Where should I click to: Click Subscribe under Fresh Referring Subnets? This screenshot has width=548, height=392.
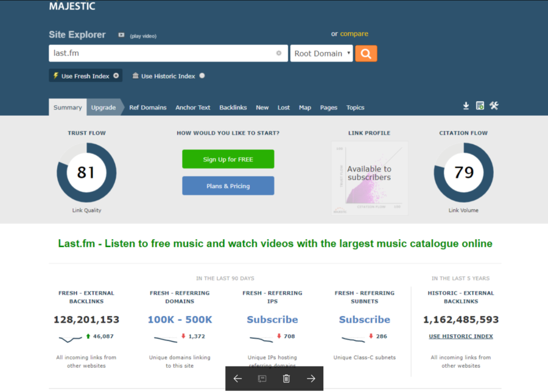tap(365, 320)
